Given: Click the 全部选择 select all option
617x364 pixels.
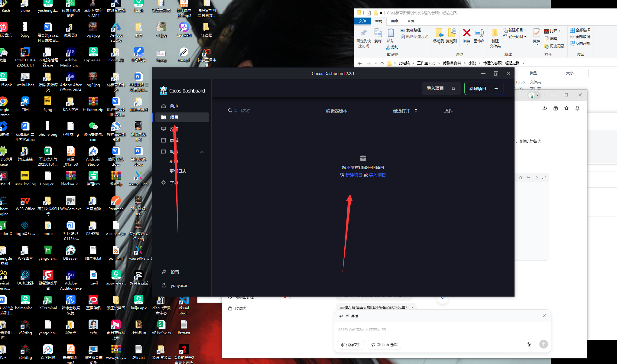Looking at the screenshot, I should pyautogui.click(x=580, y=30).
